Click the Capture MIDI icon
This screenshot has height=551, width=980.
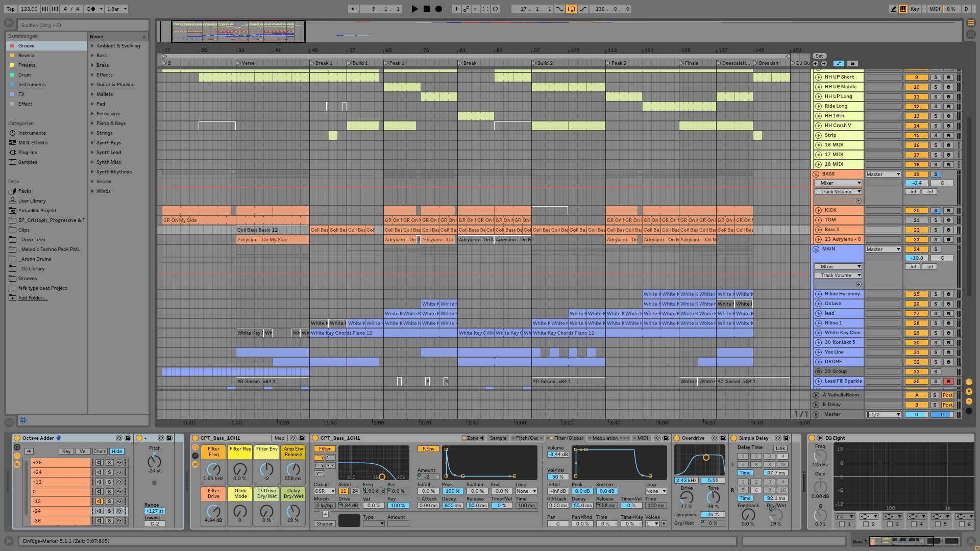coord(485,9)
